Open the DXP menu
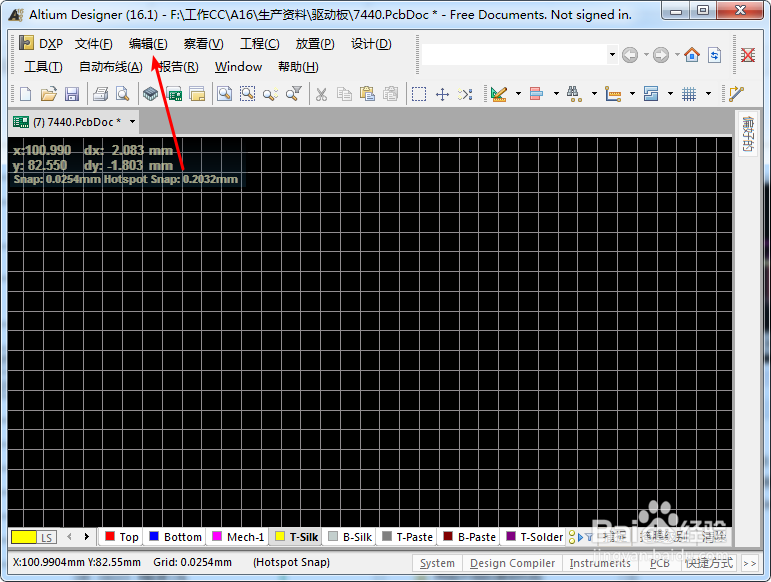Viewport: 771px width, 582px height. pyautogui.click(x=41, y=44)
